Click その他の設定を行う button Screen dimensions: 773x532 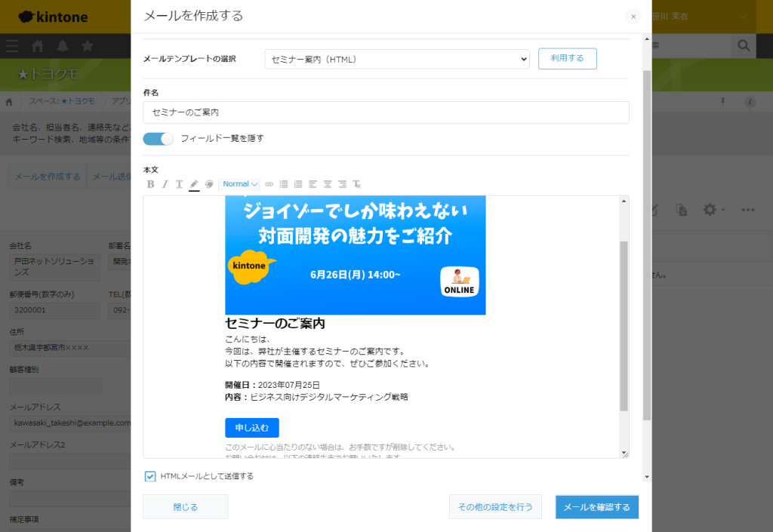click(x=495, y=507)
